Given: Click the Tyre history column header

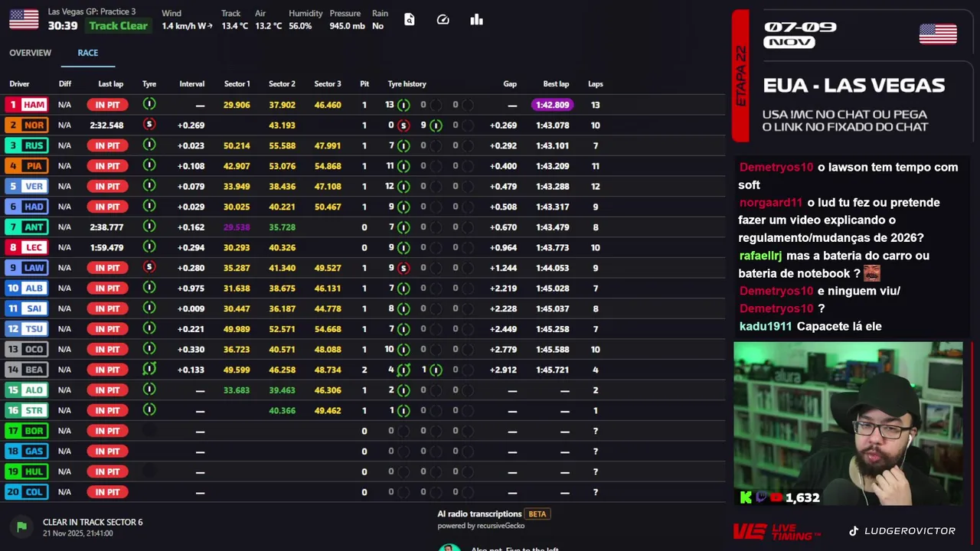Looking at the screenshot, I should pyautogui.click(x=407, y=84).
